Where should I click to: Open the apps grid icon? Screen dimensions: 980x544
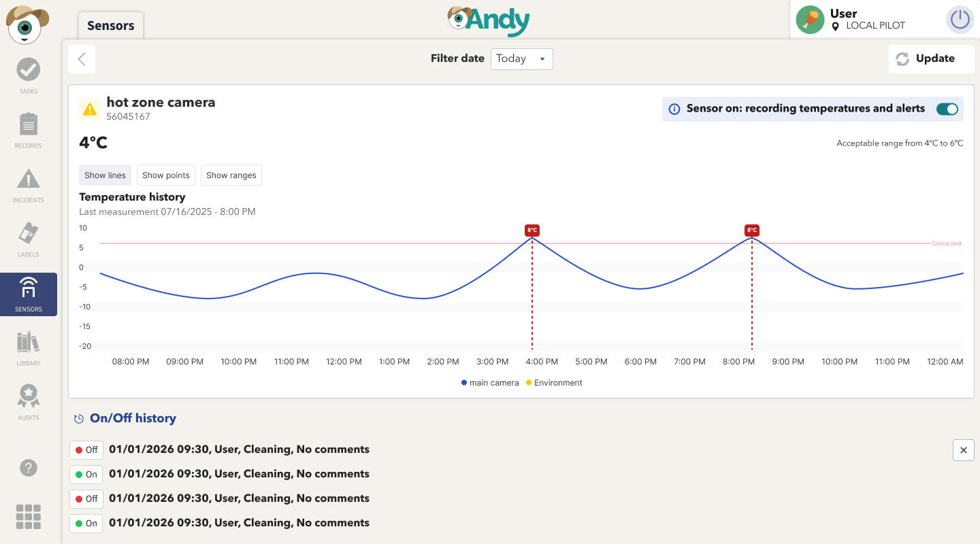click(29, 517)
